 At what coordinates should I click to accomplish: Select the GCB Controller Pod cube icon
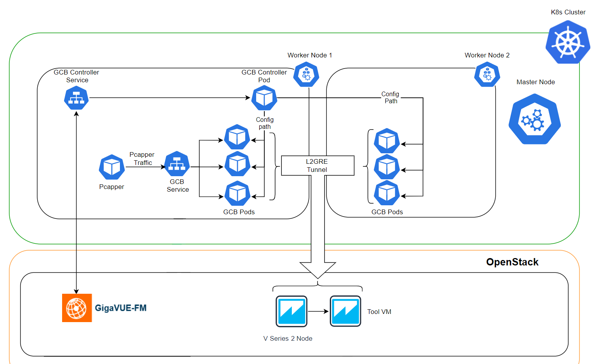[x=264, y=98]
